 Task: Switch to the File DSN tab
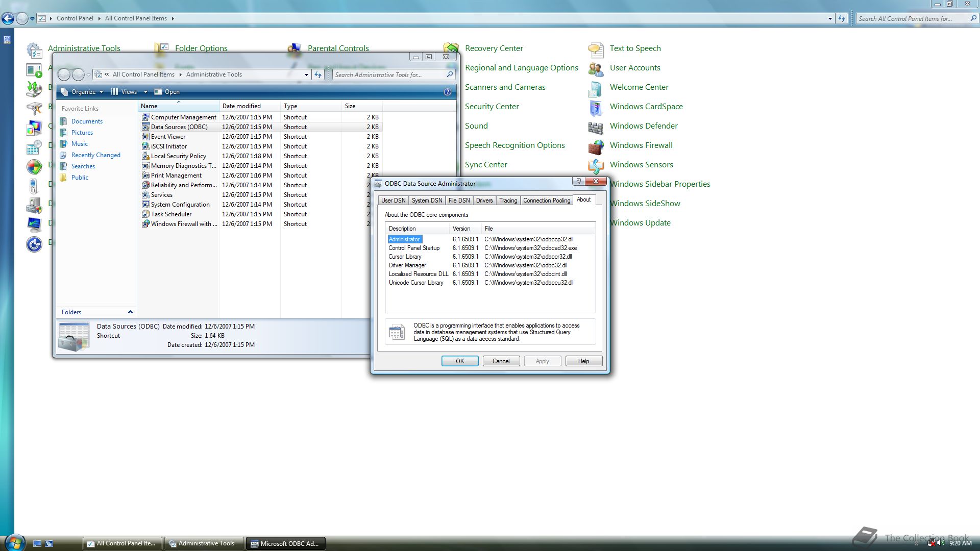click(459, 201)
